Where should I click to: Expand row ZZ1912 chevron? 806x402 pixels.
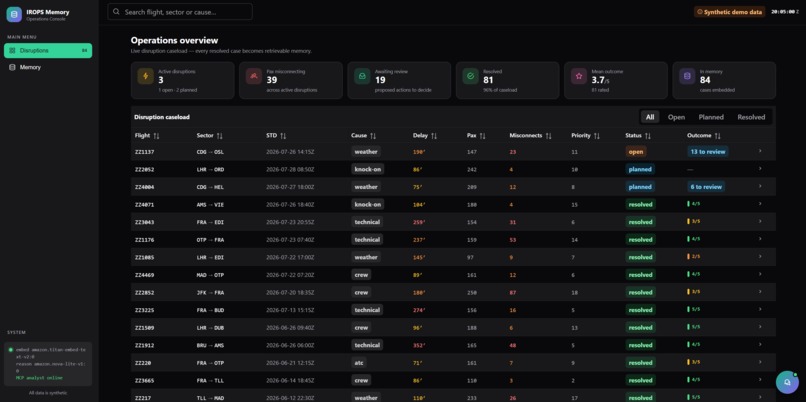coord(760,344)
